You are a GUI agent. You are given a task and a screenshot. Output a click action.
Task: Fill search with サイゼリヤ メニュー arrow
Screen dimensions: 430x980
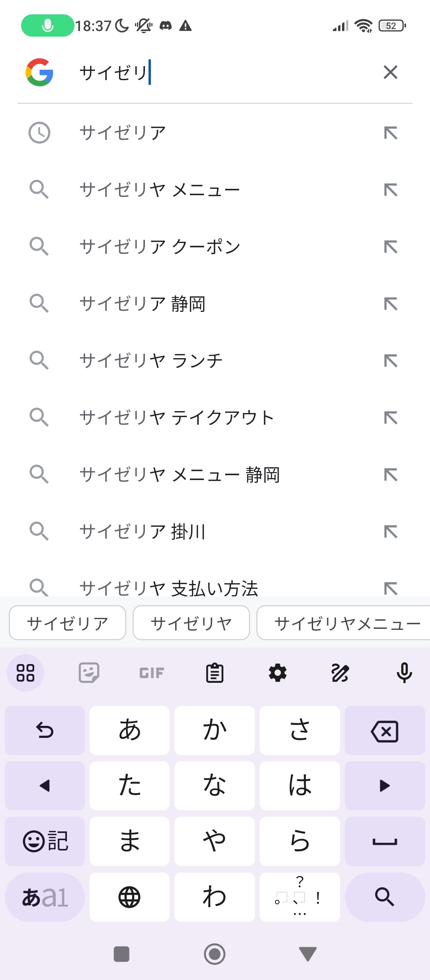tap(391, 190)
